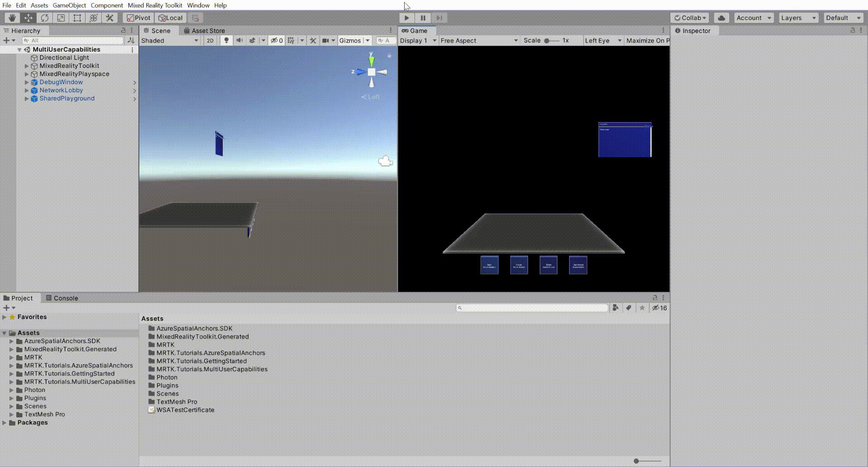
Task: Select the WSATestCertificate asset
Action: pyautogui.click(x=185, y=410)
